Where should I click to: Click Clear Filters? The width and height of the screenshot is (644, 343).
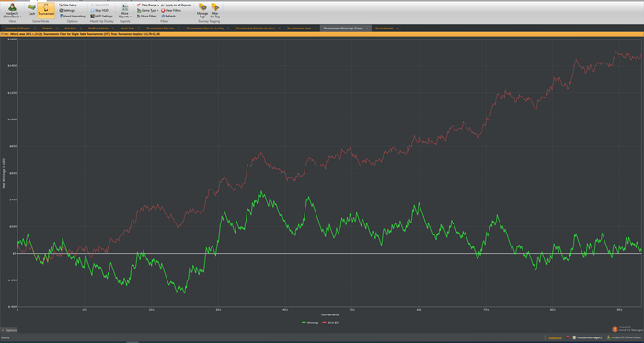171,10
